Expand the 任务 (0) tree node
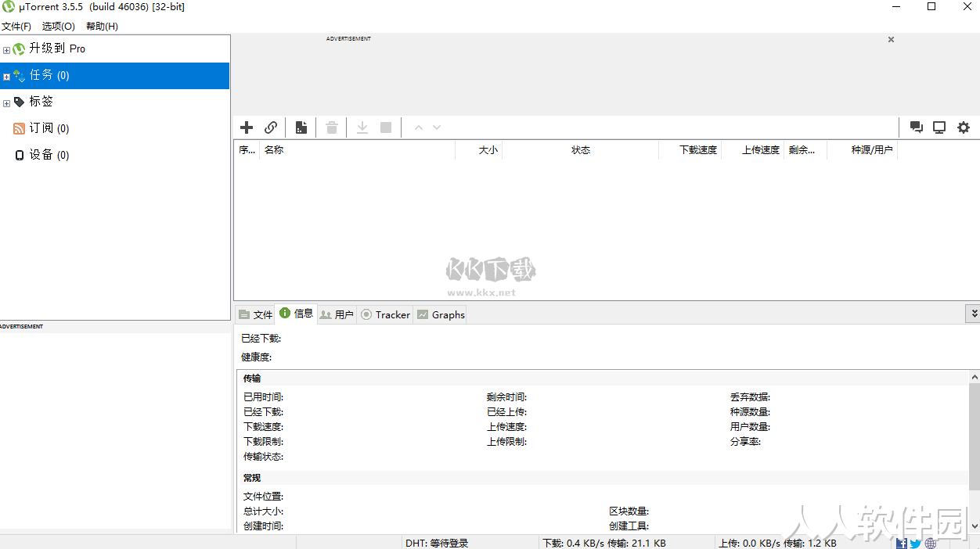 [6, 77]
